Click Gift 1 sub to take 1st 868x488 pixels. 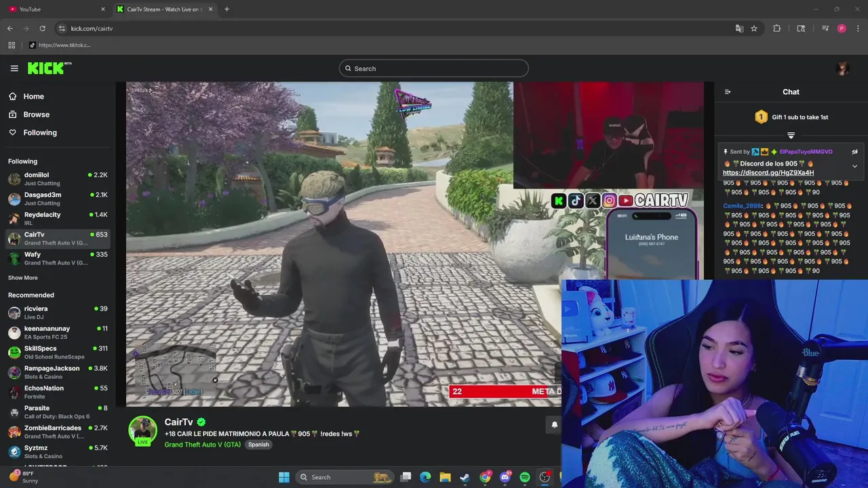pos(800,117)
